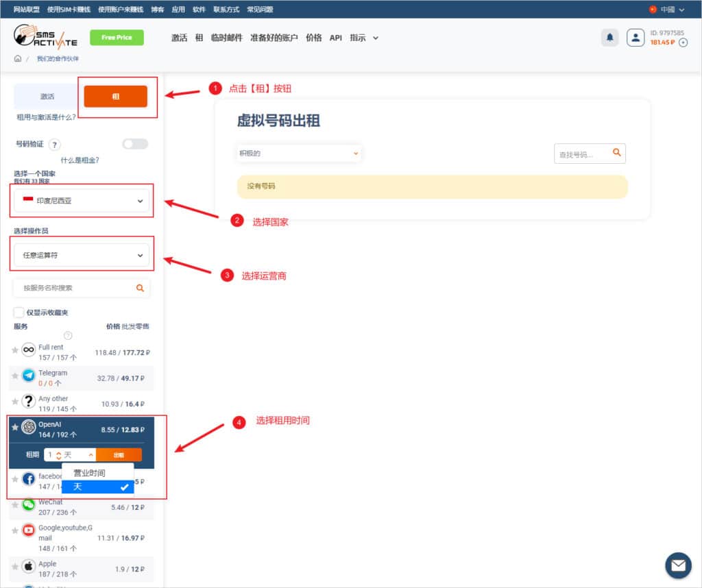Click the SMS Activate logo
The image size is (702, 588).
click(x=45, y=37)
